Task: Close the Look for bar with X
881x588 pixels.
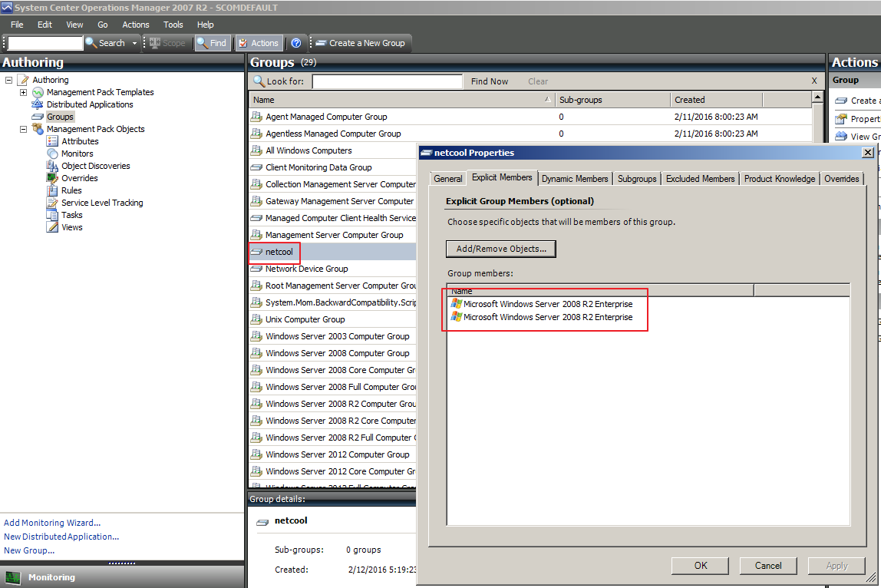Action: (x=814, y=81)
